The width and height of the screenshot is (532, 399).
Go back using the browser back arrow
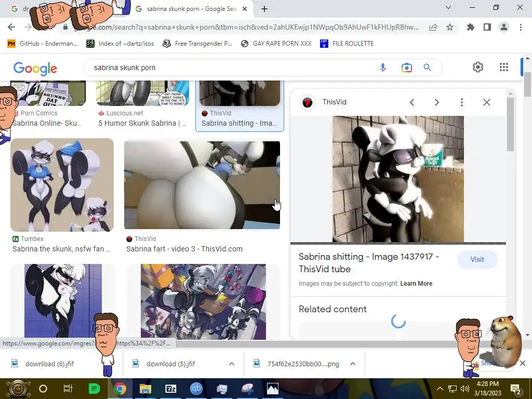point(11,27)
